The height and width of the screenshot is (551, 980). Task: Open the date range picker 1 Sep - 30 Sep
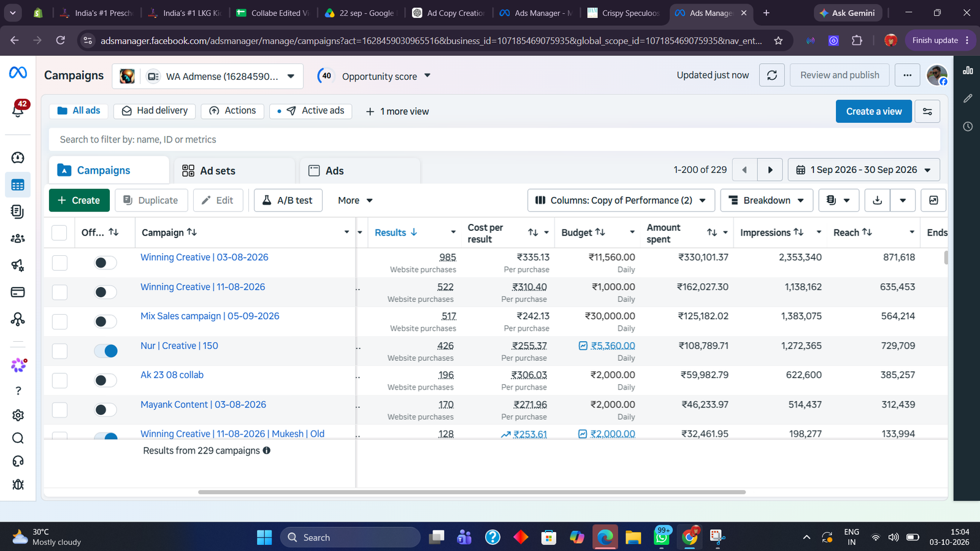coord(863,170)
